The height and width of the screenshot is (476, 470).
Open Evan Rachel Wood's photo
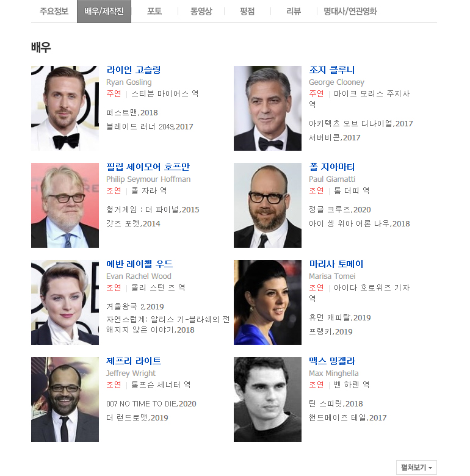point(65,302)
